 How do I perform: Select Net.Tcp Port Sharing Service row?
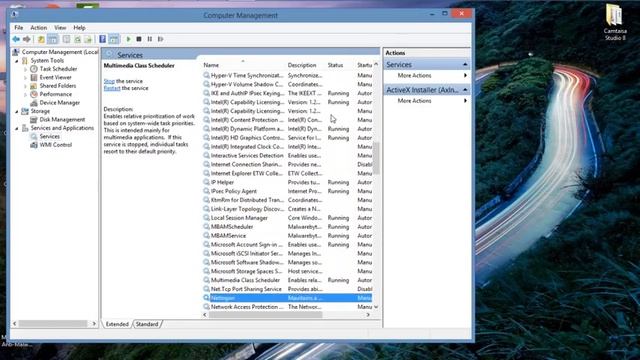click(x=287, y=289)
